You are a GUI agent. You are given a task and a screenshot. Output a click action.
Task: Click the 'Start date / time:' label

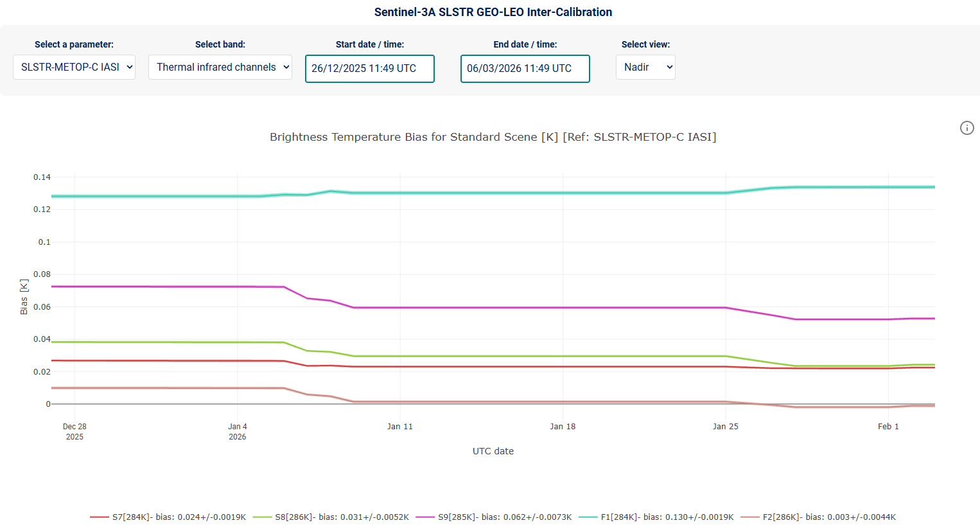[x=370, y=44]
